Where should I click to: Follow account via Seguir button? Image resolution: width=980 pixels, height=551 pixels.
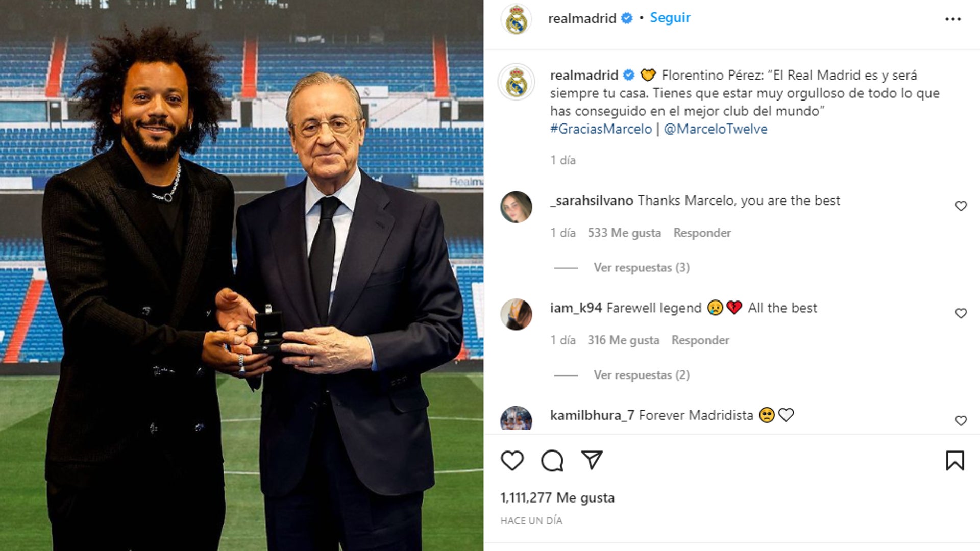pos(670,18)
